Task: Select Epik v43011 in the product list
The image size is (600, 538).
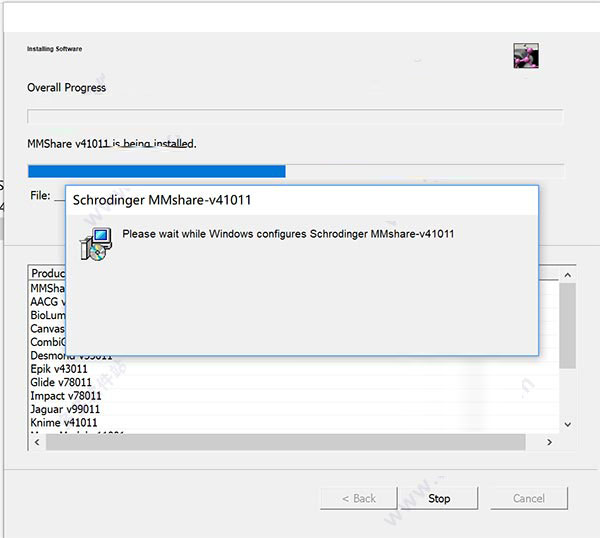Action: (x=59, y=369)
